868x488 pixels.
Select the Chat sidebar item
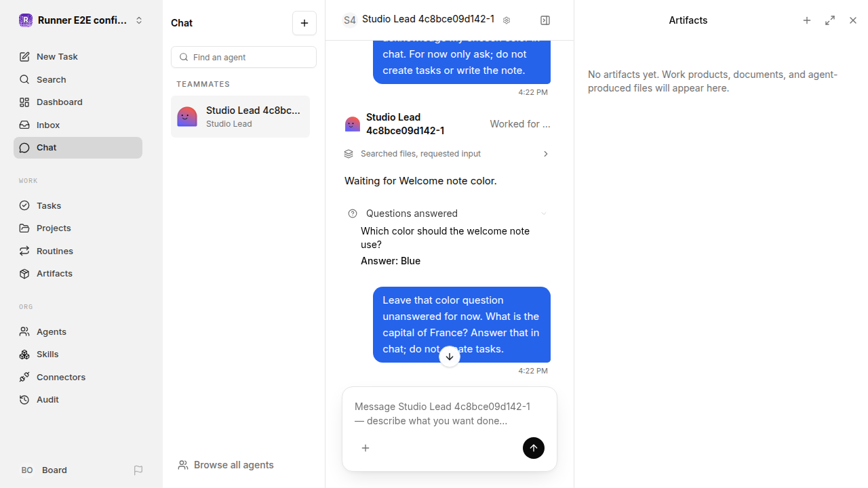click(78, 148)
